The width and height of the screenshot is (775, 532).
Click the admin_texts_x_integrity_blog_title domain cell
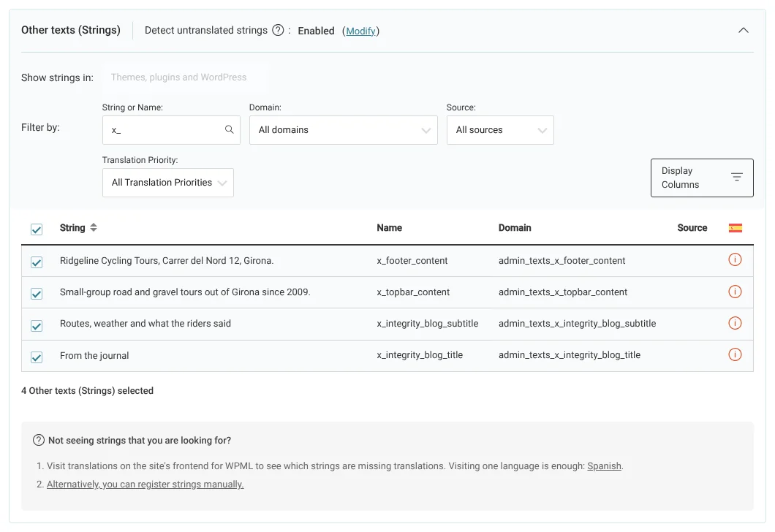[570, 355]
